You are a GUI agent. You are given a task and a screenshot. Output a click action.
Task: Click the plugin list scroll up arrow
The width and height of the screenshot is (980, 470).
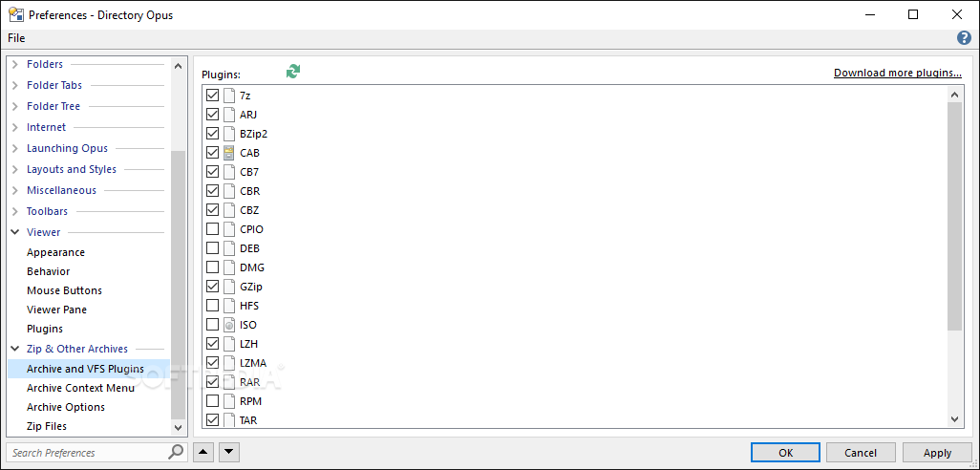(x=954, y=95)
